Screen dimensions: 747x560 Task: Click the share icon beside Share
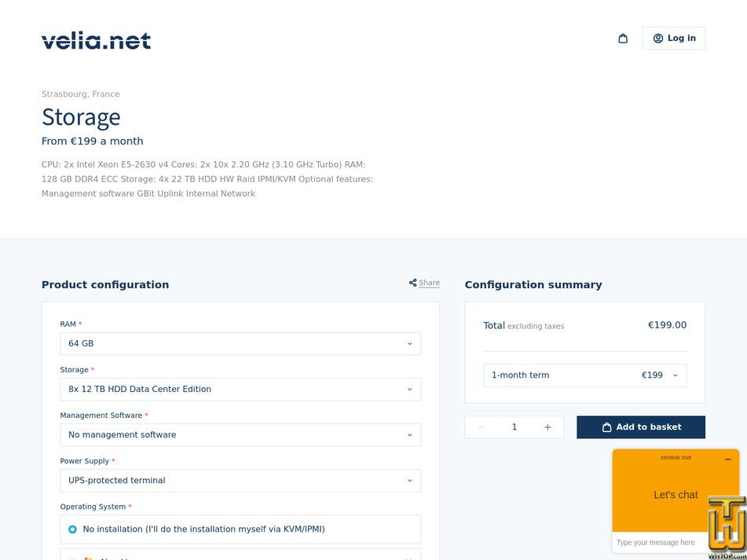click(x=412, y=283)
